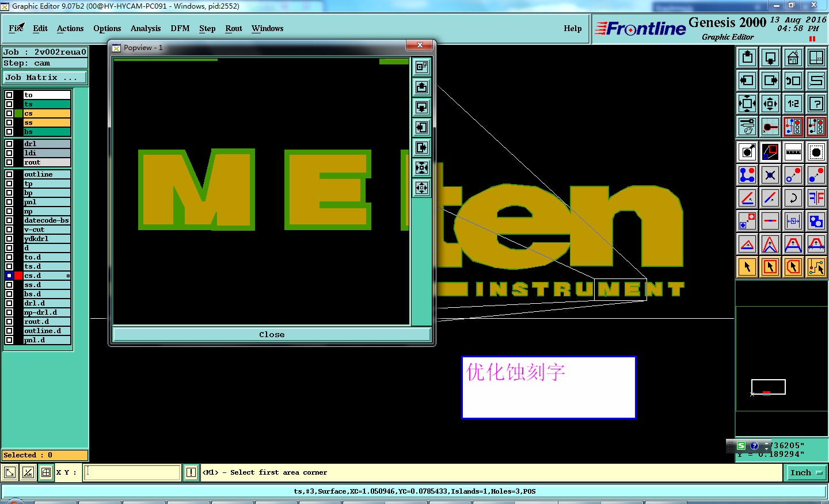Open the Help menu

(573, 28)
